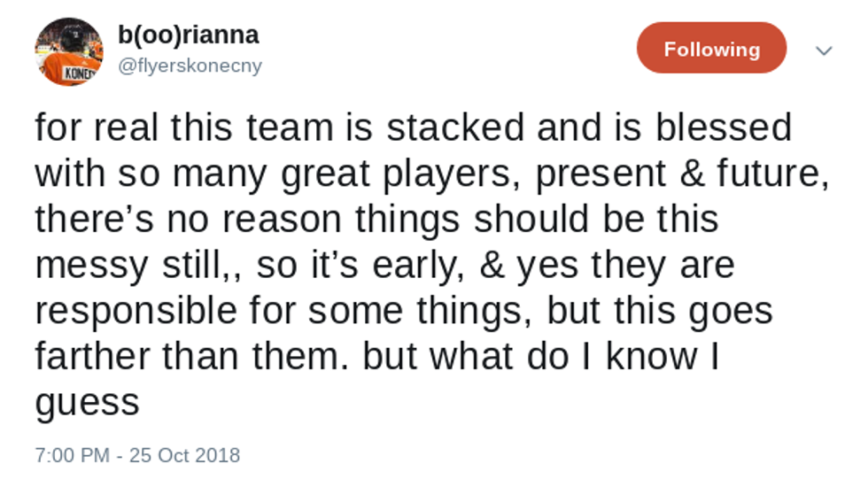Click the word "responsible" in the tweet
The width and height of the screenshot is (868, 479).
click(x=138, y=312)
